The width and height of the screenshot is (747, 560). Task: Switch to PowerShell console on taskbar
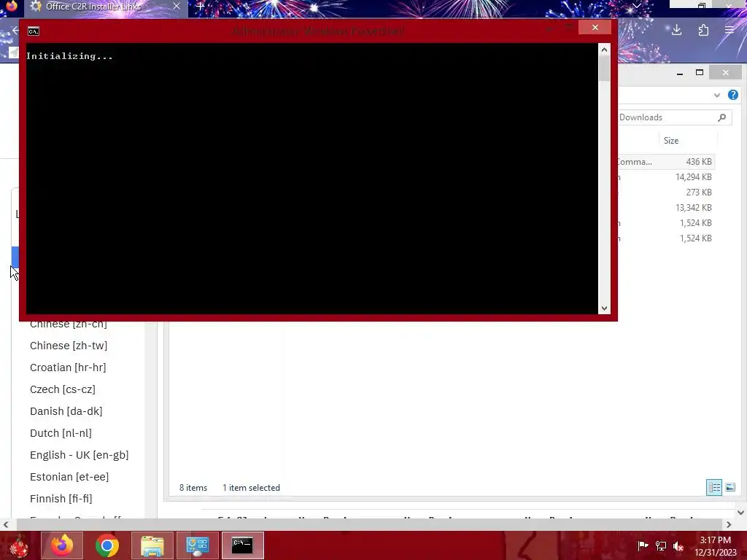(x=242, y=545)
